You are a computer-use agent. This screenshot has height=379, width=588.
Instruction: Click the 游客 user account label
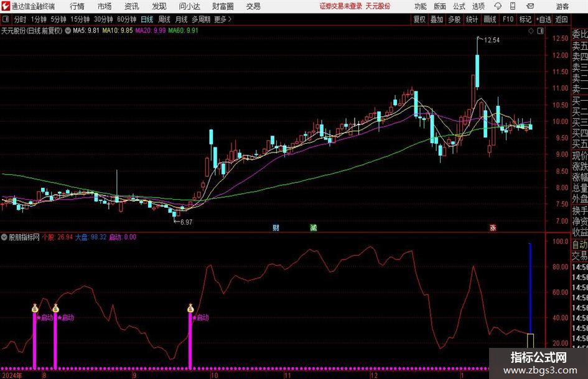point(562,6)
